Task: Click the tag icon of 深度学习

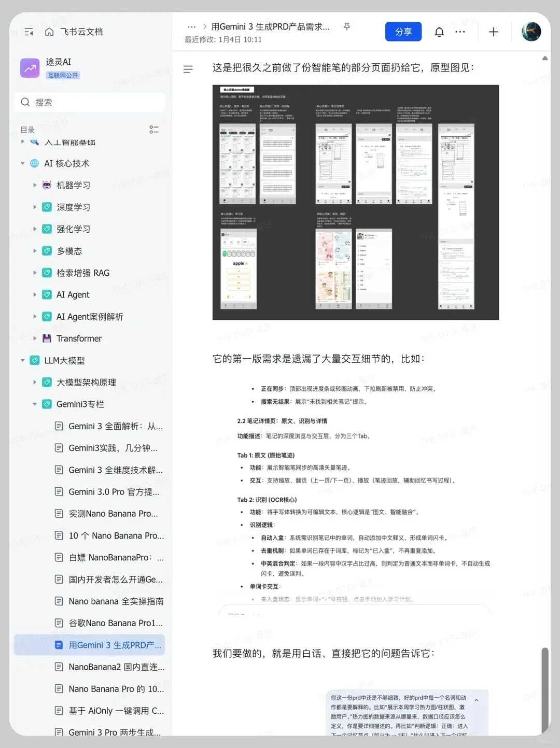Action: coord(47,207)
